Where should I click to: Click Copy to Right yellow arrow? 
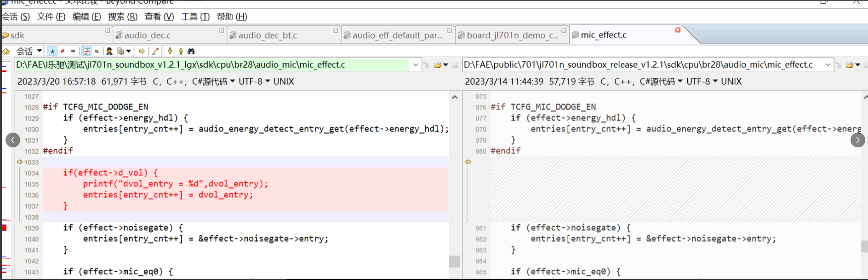142,51
